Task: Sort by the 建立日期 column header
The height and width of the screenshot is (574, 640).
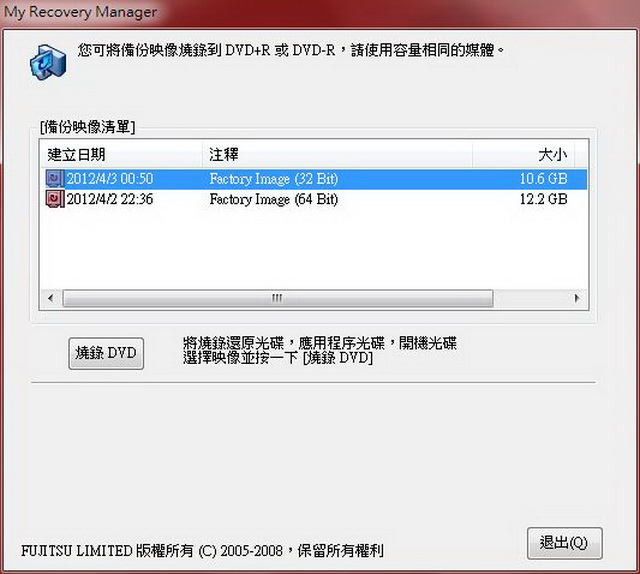Action: [x=122, y=155]
